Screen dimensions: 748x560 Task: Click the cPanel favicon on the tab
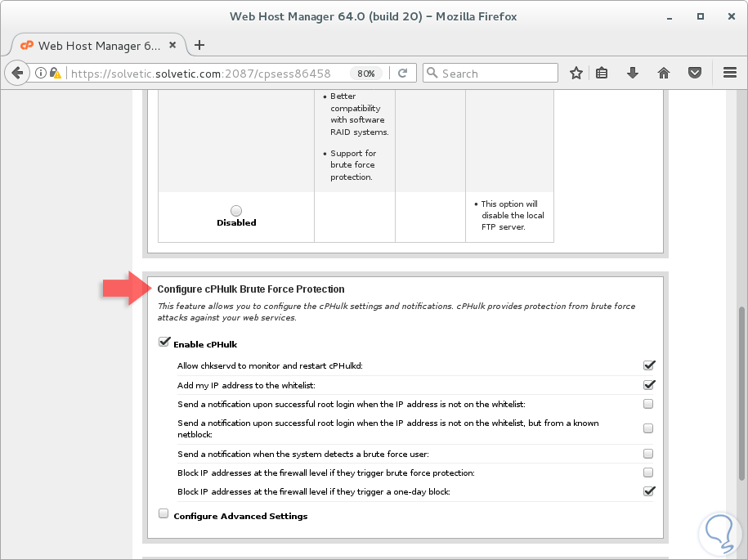[27, 45]
